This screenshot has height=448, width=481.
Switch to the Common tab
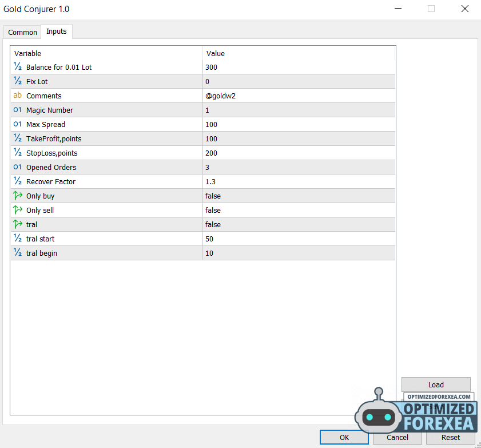tap(22, 32)
